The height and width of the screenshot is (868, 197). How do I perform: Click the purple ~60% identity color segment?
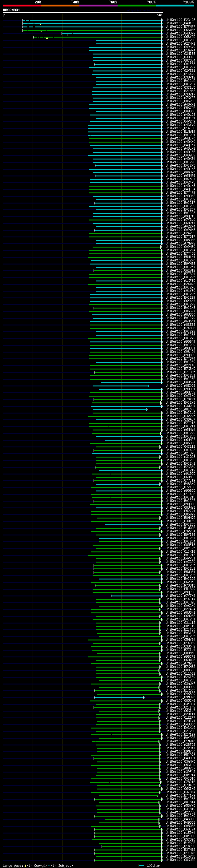pos(98,6)
